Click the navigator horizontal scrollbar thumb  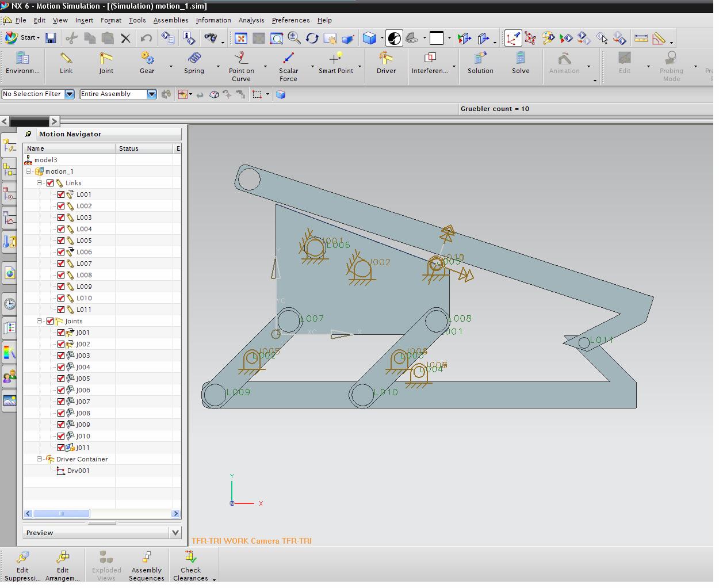[x=62, y=514]
